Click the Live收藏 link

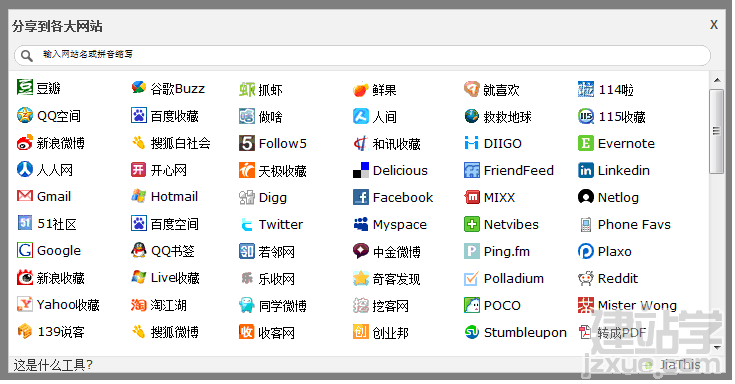click(x=175, y=278)
